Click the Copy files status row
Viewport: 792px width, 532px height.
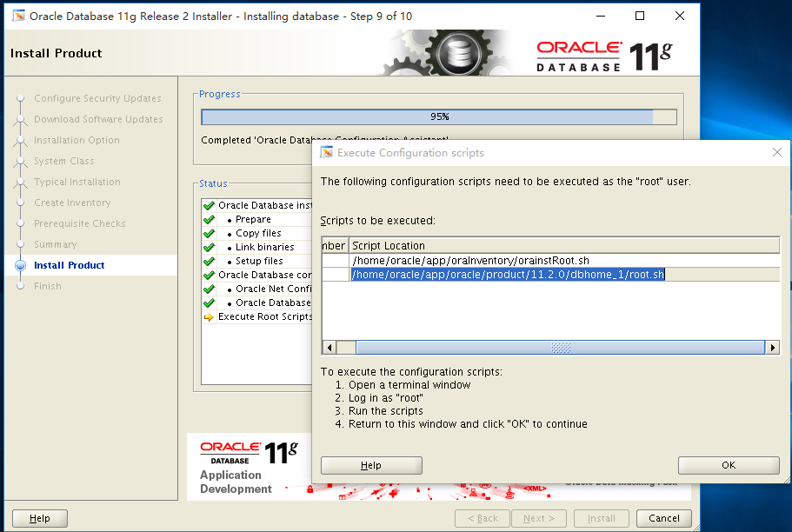[x=257, y=234]
